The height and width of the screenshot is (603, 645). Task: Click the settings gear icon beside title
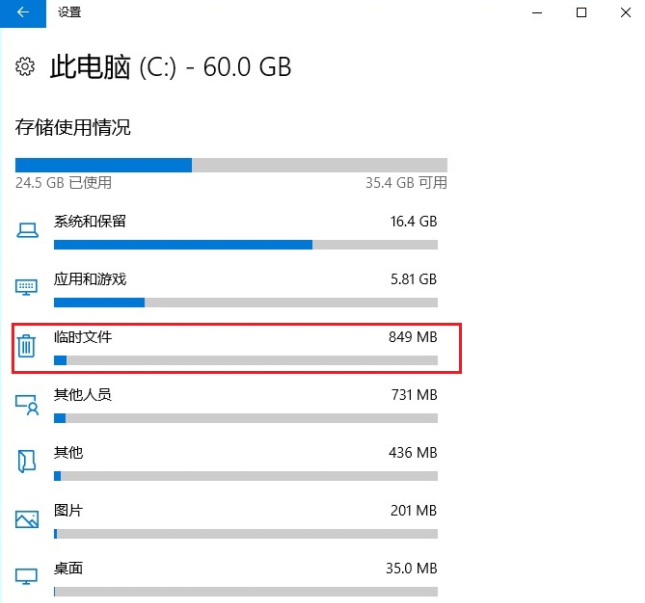pyautogui.click(x=25, y=68)
